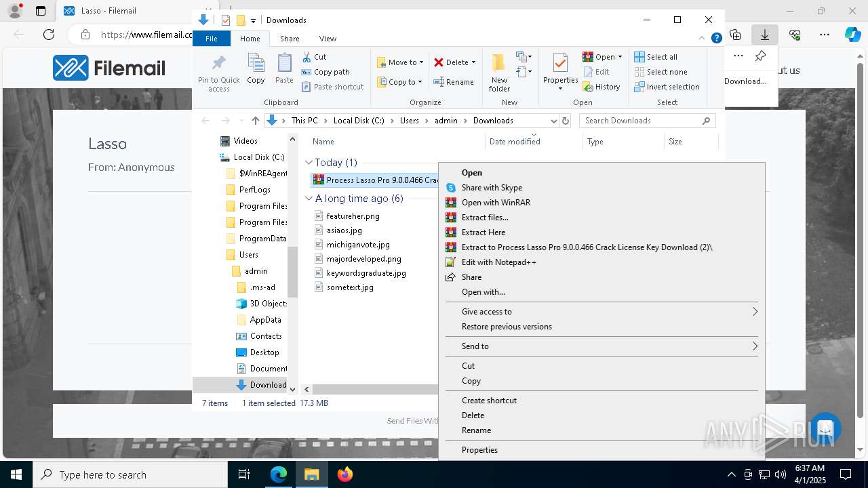Switch to the Share ribbon tab
The width and height of the screenshot is (868, 488).
pos(290,39)
